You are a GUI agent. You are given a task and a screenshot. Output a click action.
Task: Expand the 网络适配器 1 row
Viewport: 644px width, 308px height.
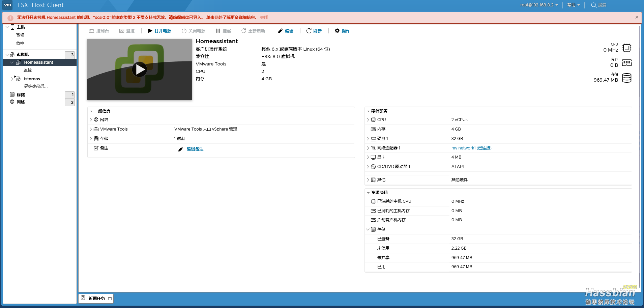(x=368, y=148)
